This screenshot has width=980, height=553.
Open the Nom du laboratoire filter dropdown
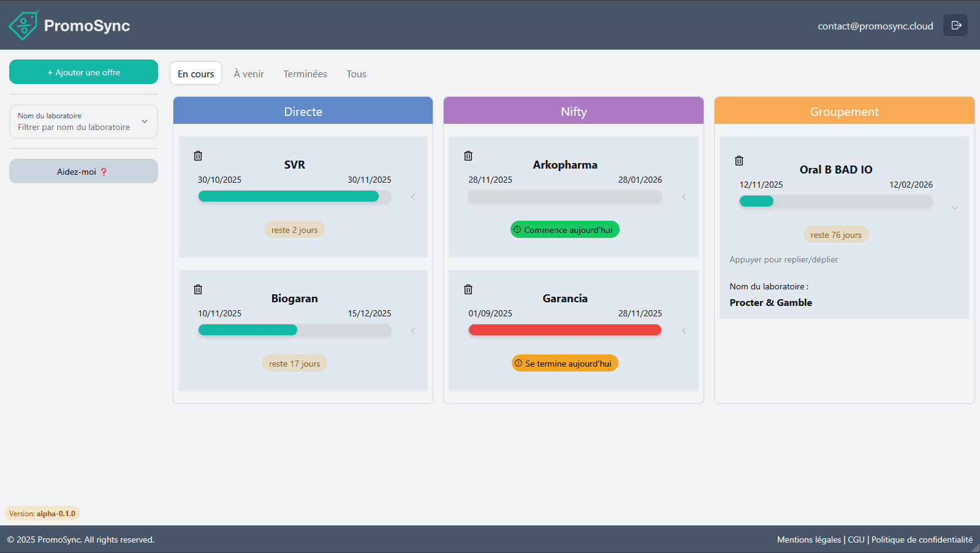coord(83,121)
